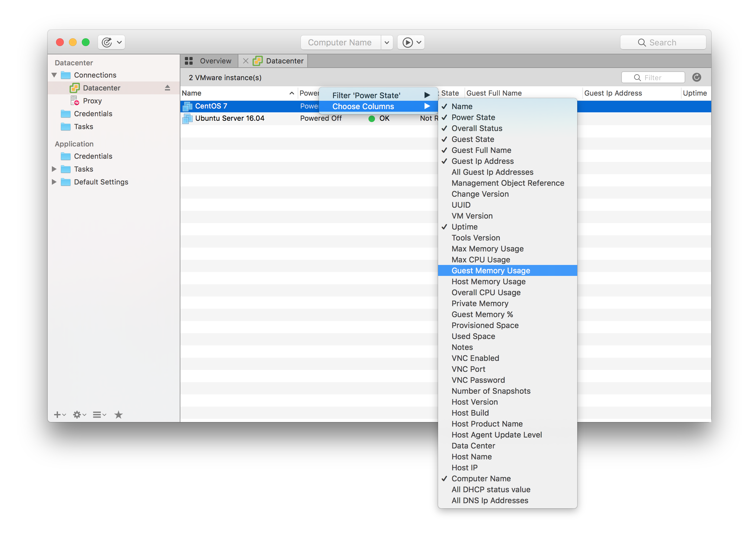Click the add (+) button at sidebar bottom

[x=60, y=415]
